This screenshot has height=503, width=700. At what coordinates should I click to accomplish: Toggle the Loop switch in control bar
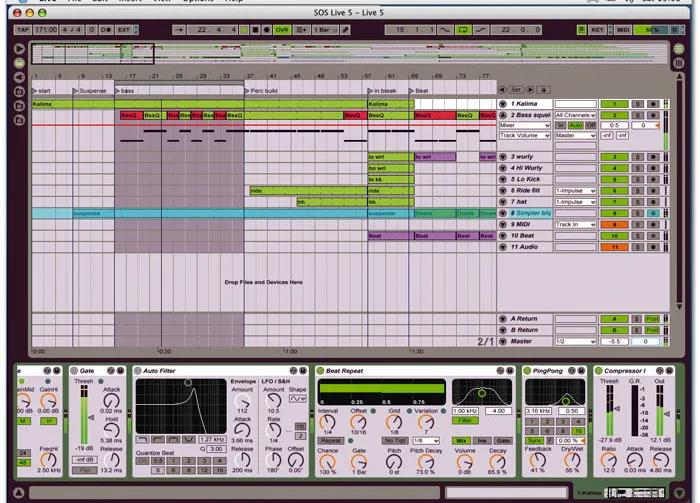463,30
